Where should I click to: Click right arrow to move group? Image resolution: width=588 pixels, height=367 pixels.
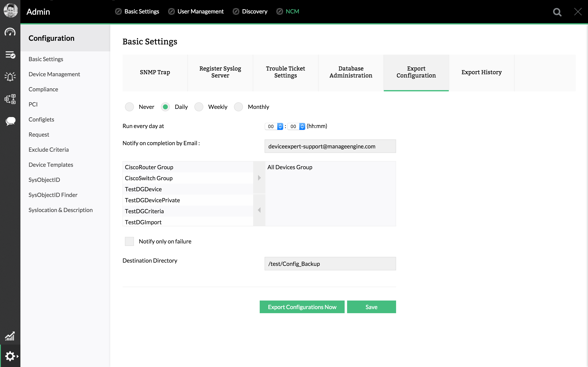click(x=259, y=178)
